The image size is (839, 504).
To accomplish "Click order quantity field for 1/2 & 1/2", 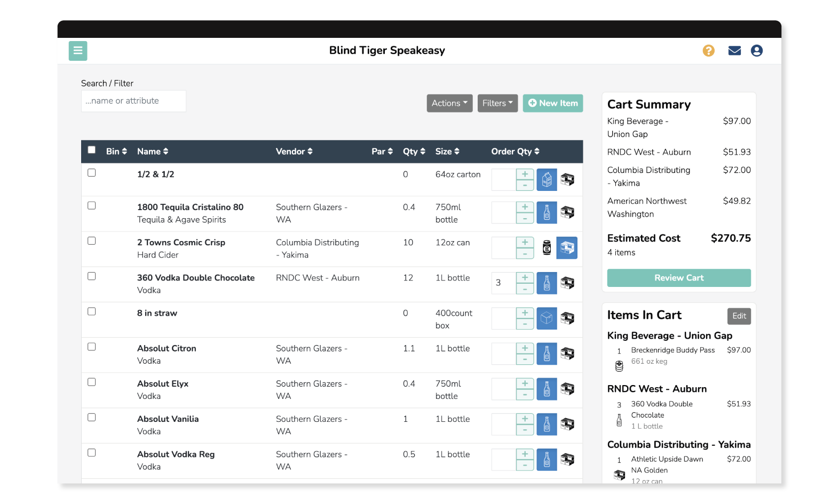I will pyautogui.click(x=504, y=180).
